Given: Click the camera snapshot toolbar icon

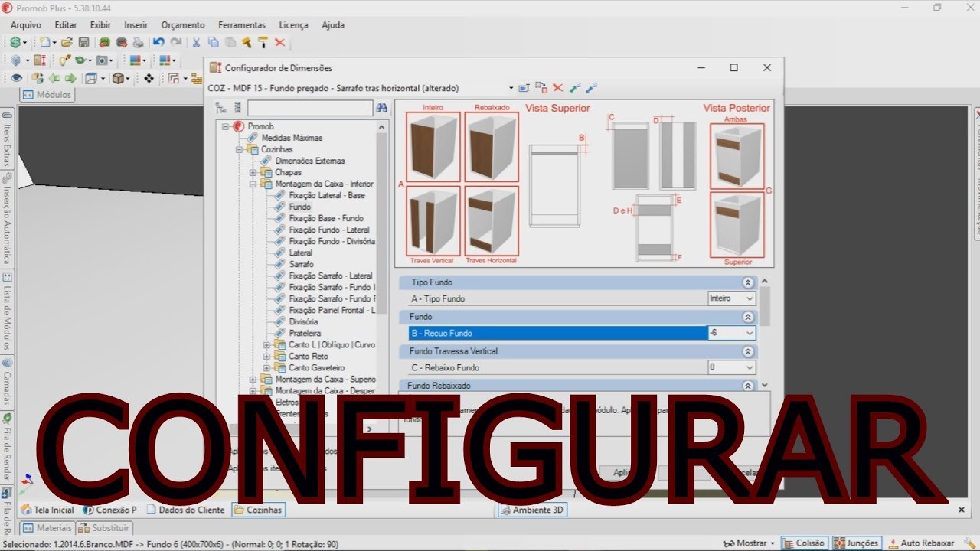Looking at the screenshot, I should (x=103, y=60).
